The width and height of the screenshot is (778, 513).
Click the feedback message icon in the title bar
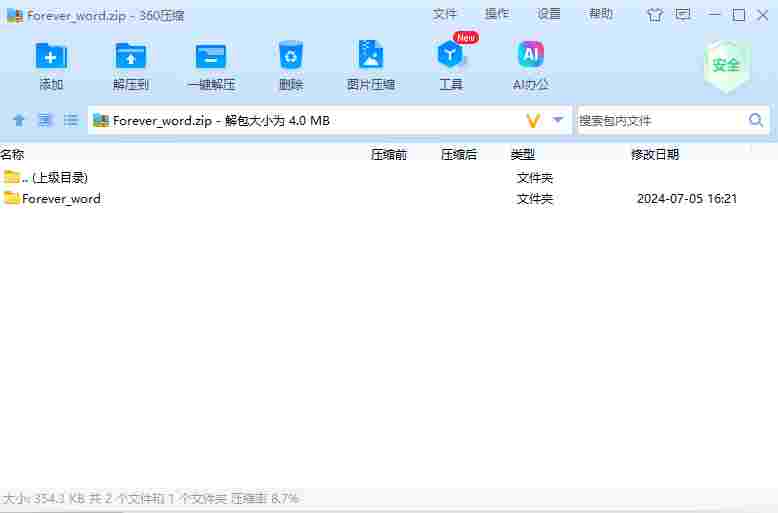(x=683, y=14)
